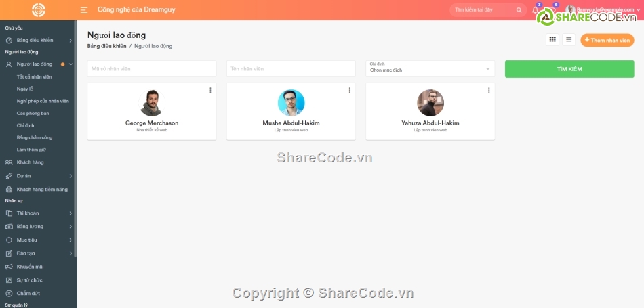
Task: Click the Mã số nhân viên field
Action: (152, 69)
